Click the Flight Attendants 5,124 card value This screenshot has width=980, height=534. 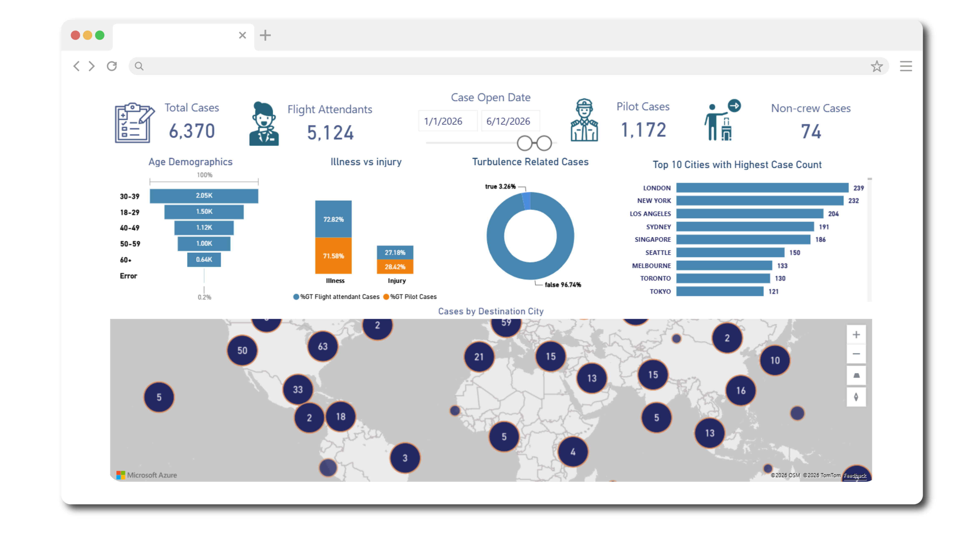tap(331, 133)
